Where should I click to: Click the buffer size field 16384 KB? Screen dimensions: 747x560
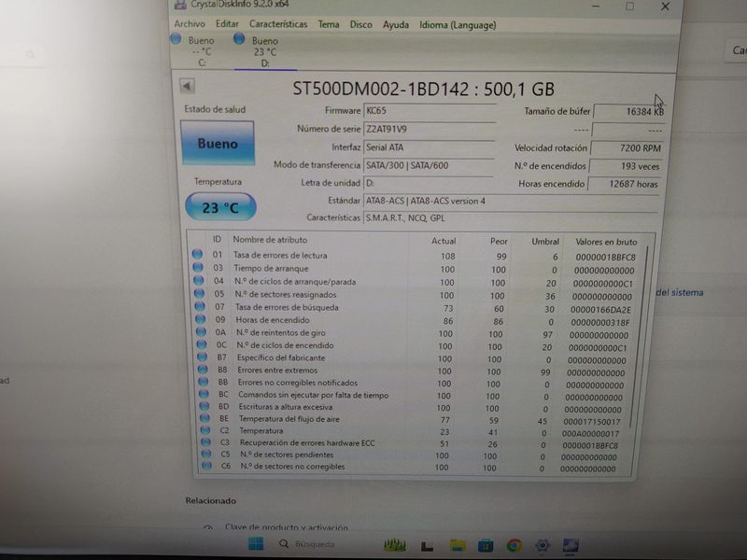pos(628,111)
